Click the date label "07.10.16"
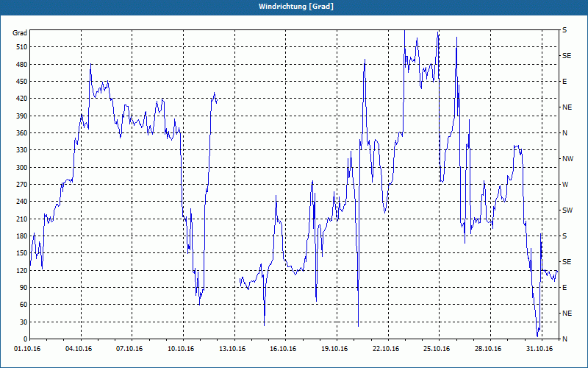This screenshot has width=588, height=368. [x=130, y=349]
